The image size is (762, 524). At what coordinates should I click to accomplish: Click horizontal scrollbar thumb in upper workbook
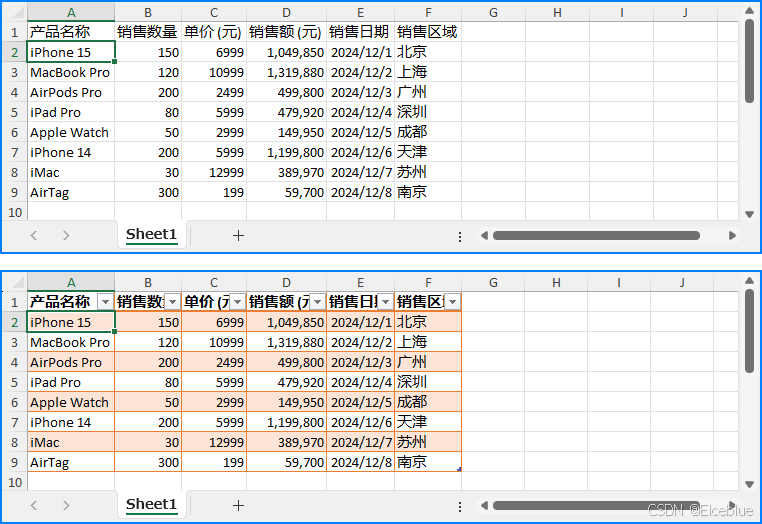click(596, 236)
